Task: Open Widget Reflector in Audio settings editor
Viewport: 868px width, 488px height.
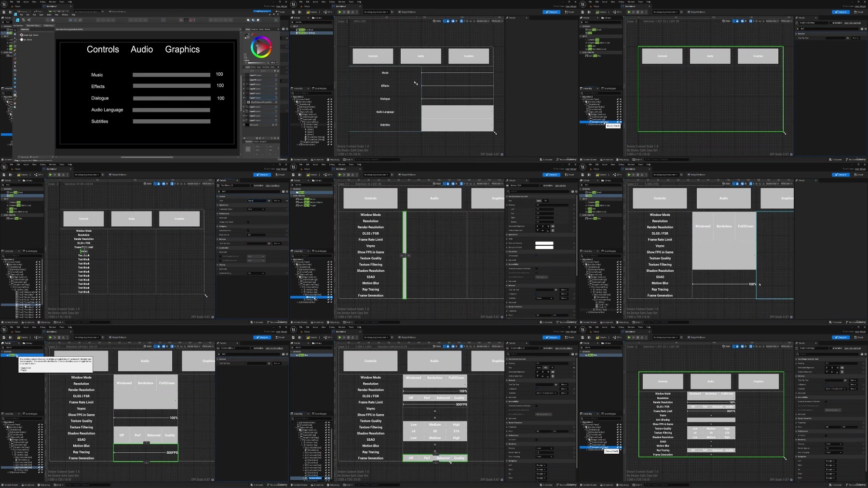Action: pos(407,12)
